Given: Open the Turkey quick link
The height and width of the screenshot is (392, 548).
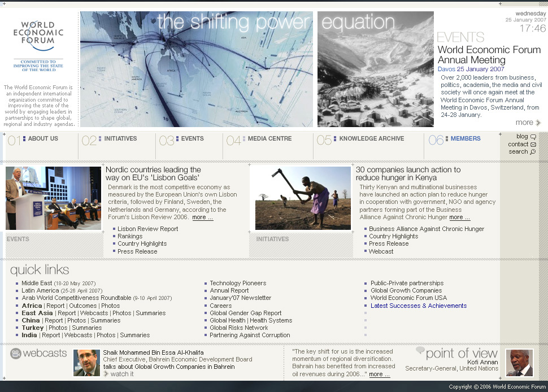Looking at the screenshot, I should click(33, 328).
